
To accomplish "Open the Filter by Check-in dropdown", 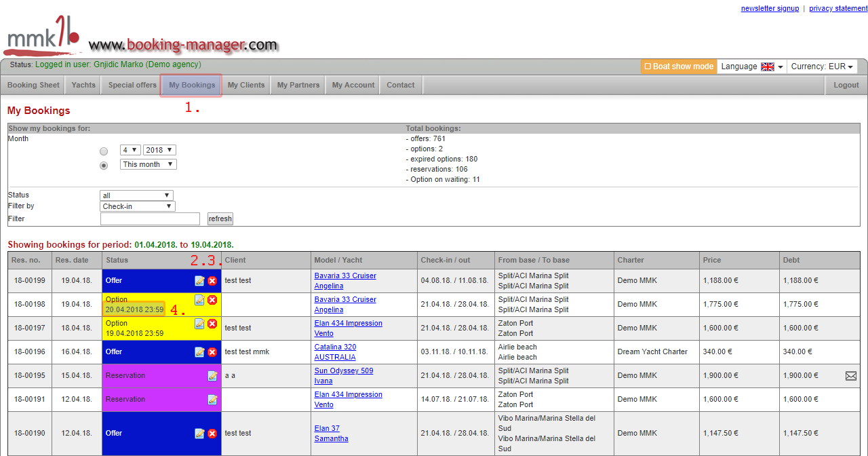I will (x=136, y=206).
